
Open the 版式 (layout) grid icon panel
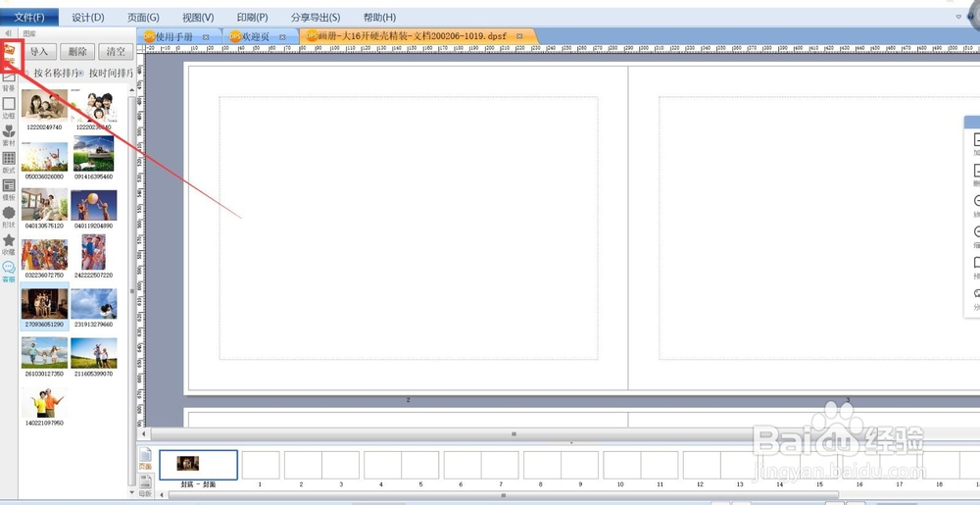tap(9, 162)
